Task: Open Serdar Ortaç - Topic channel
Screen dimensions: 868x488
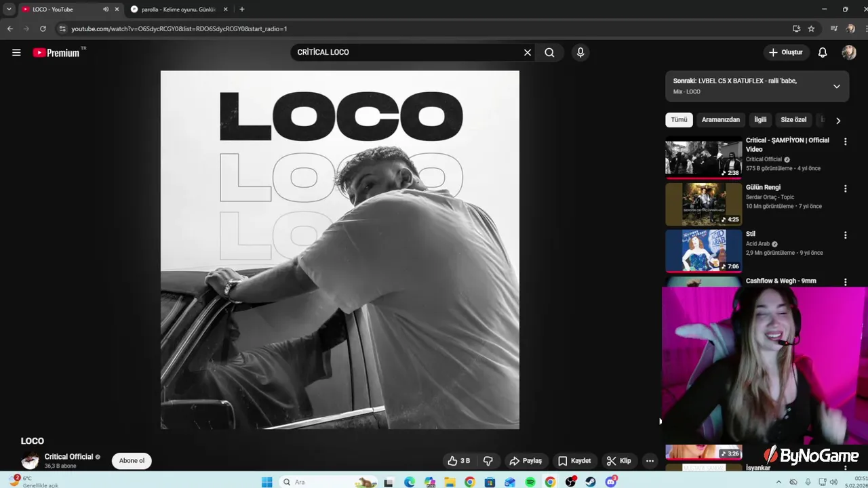Action: pyautogui.click(x=770, y=197)
